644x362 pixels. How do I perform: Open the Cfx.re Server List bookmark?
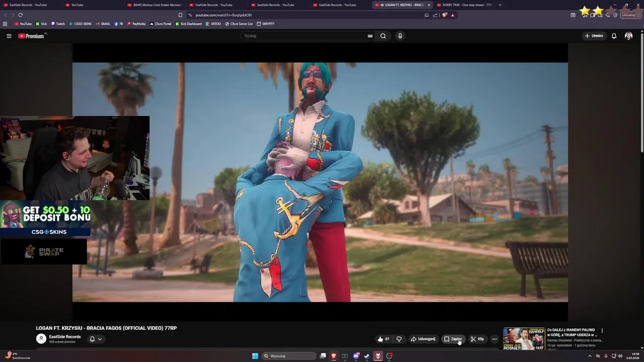tap(239, 24)
